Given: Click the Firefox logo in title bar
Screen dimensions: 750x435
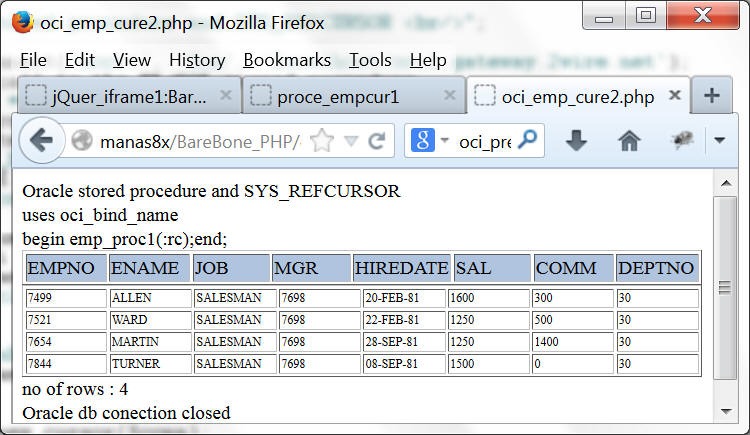Looking at the screenshot, I should (22, 22).
